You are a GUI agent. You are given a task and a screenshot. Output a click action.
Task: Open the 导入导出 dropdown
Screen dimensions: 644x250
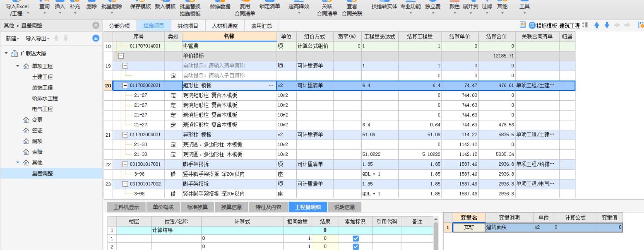[37, 38]
